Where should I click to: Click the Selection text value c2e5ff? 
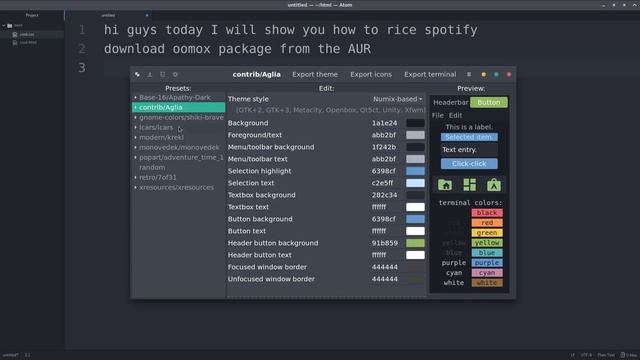[x=382, y=183]
